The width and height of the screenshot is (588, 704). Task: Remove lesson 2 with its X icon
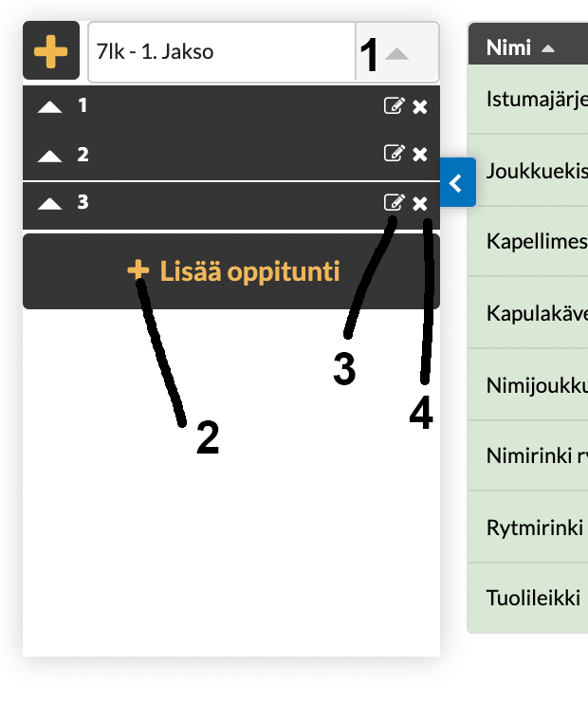pos(420,154)
